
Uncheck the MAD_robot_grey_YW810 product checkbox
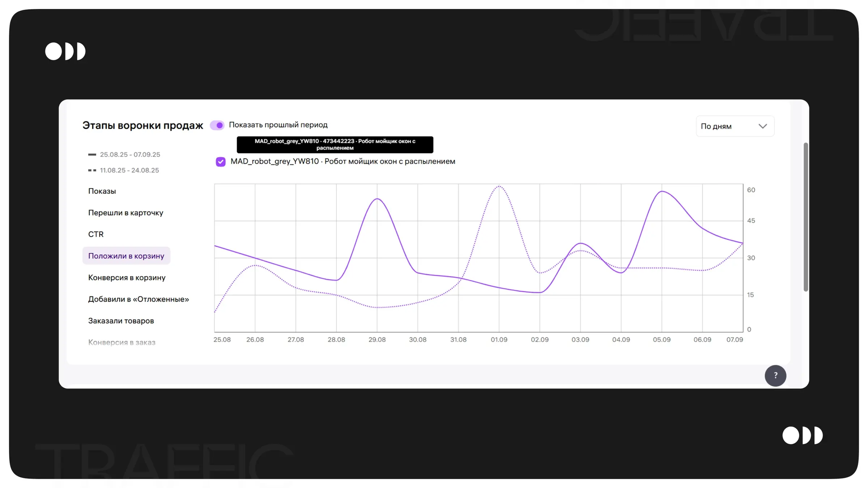click(x=221, y=162)
